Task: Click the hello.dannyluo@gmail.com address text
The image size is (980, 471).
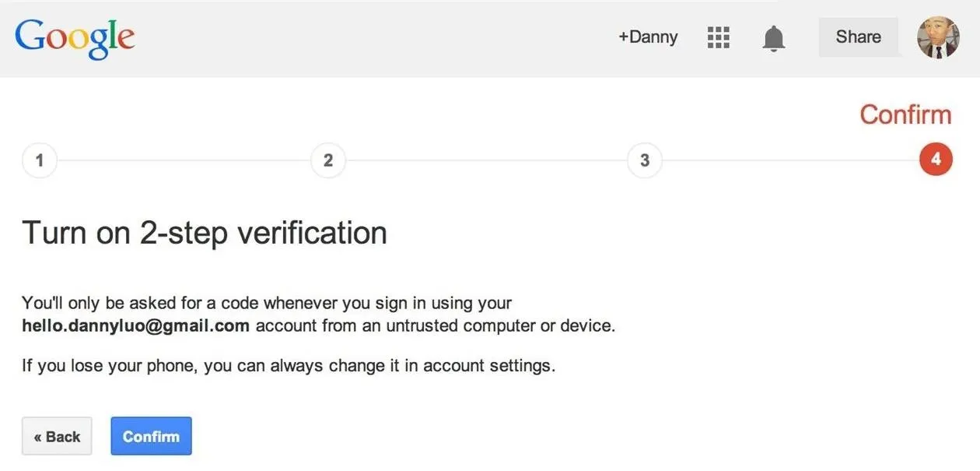Action: click(x=135, y=325)
